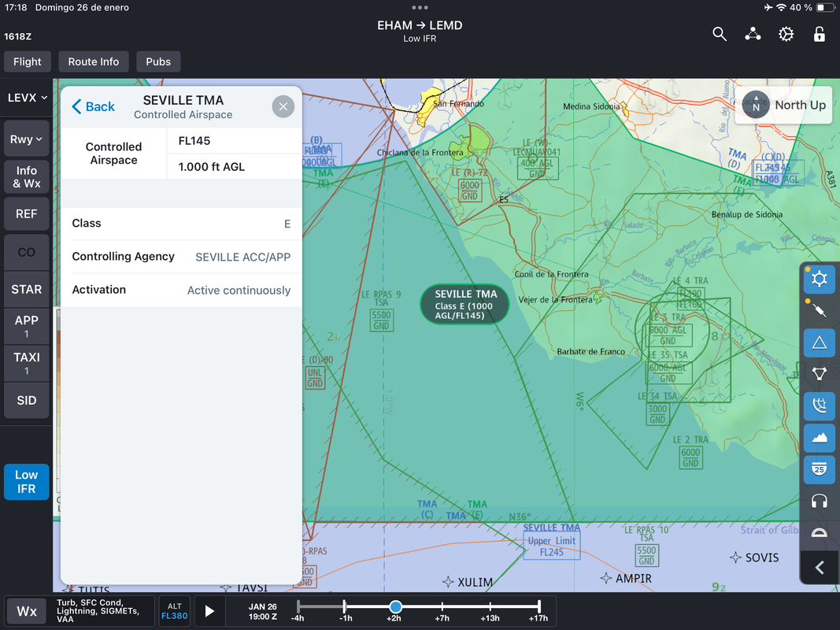Select the protractor measuring tool

[x=819, y=533]
